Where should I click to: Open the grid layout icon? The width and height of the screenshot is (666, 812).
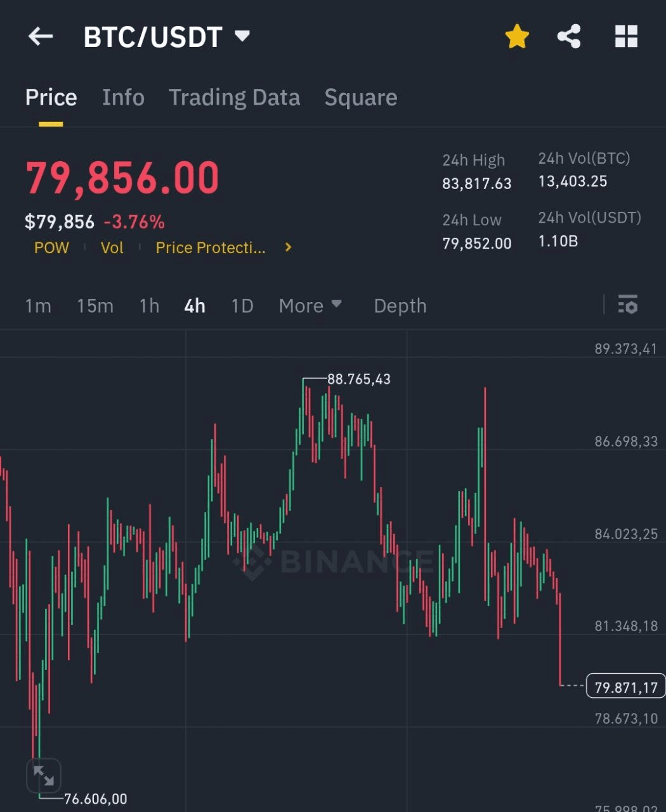pos(626,36)
